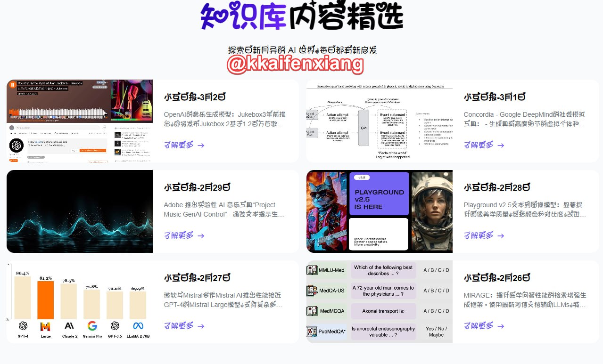Click the 探索日新月异的 AI 世界 subtitle

coord(302,50)
